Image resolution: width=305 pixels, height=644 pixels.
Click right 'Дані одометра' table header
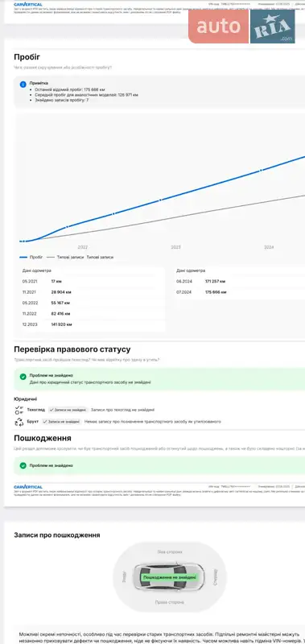(x=191, y=270)
